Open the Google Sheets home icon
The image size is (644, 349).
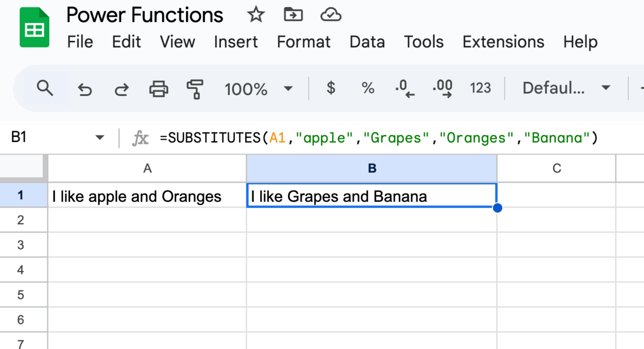34,28
